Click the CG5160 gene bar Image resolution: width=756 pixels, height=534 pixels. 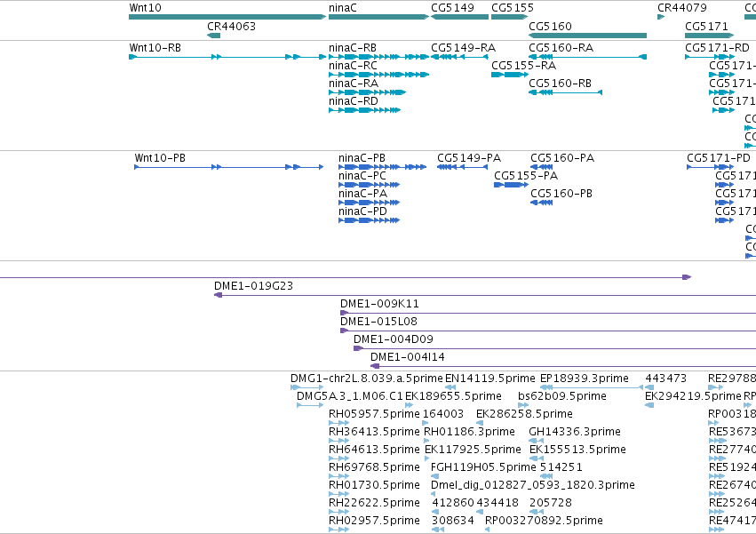click(x=588, y=36)
